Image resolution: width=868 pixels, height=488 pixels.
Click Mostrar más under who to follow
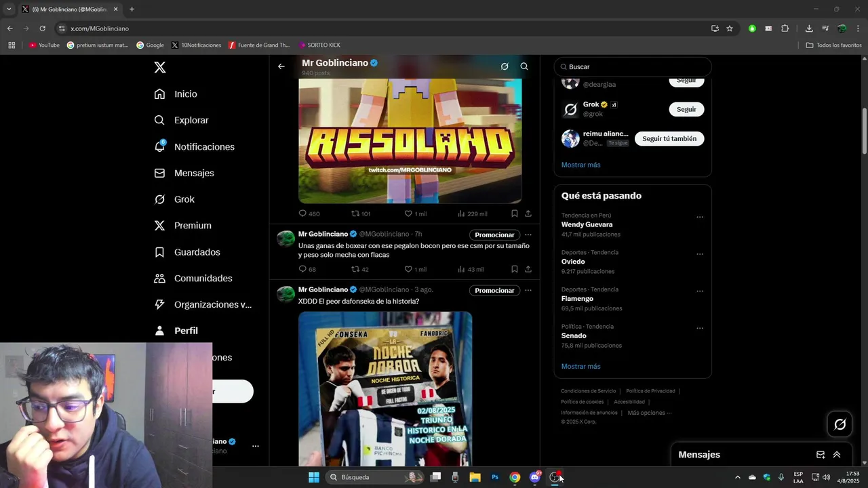click(580, 165)
